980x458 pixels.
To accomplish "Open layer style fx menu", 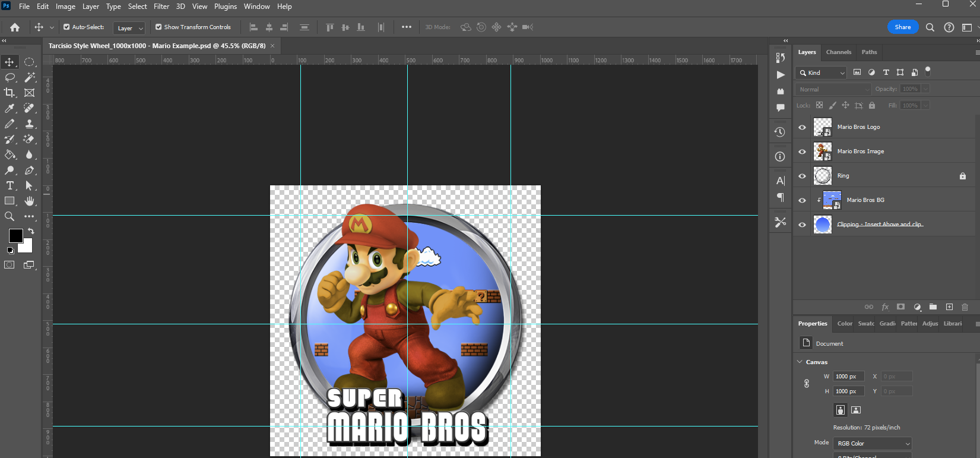I will click(885, 307).
